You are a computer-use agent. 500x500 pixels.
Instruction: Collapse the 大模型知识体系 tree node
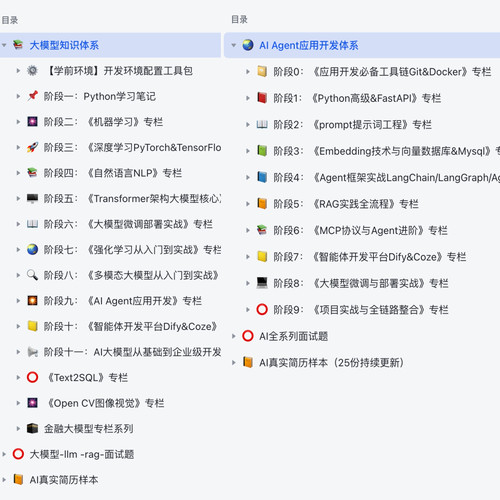pyautogui.click(x=4, y=45)
